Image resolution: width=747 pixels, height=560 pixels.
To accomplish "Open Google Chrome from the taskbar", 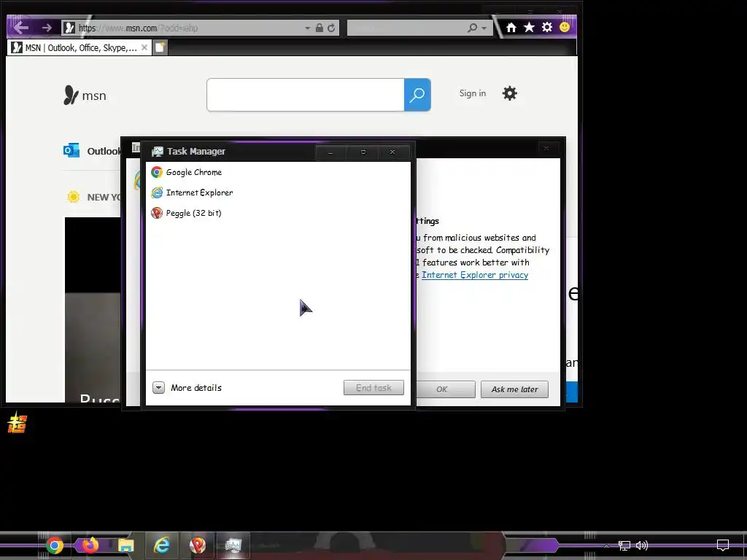I will 55,545.
